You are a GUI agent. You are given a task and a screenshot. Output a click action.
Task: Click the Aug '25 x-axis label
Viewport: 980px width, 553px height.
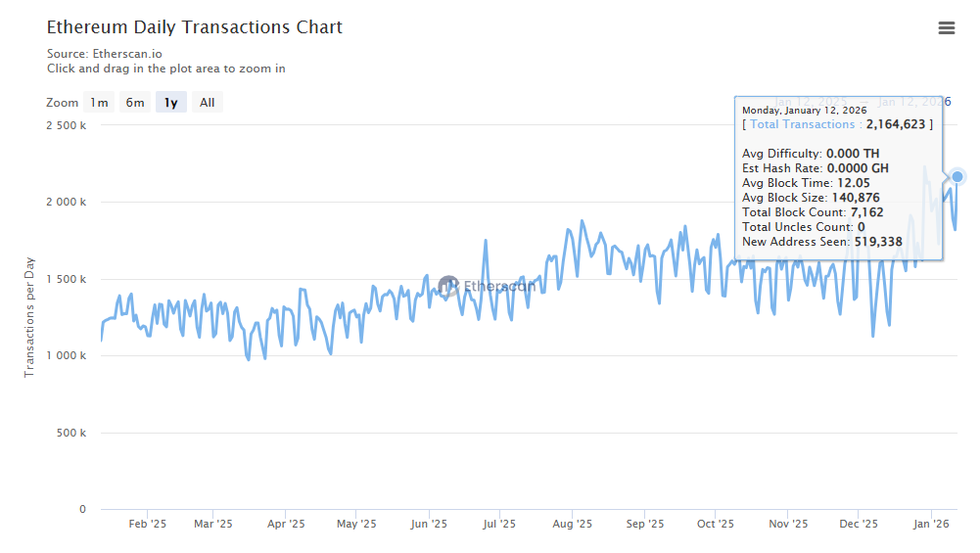572,525
